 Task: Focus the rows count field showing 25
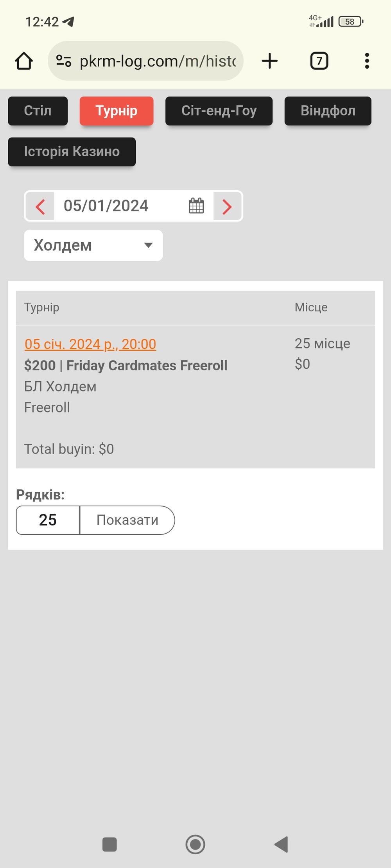coord(48,520)
